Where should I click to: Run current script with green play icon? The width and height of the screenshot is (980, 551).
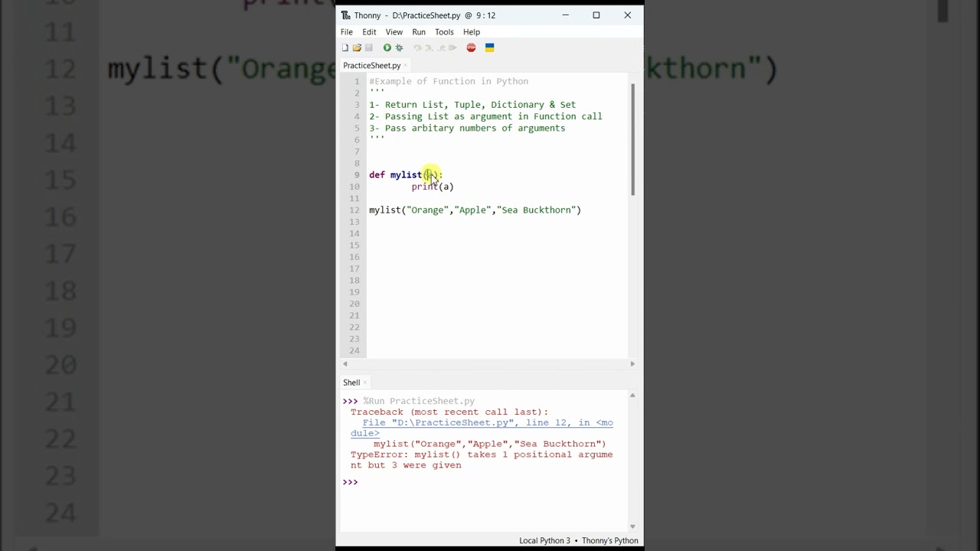point(387,47)
